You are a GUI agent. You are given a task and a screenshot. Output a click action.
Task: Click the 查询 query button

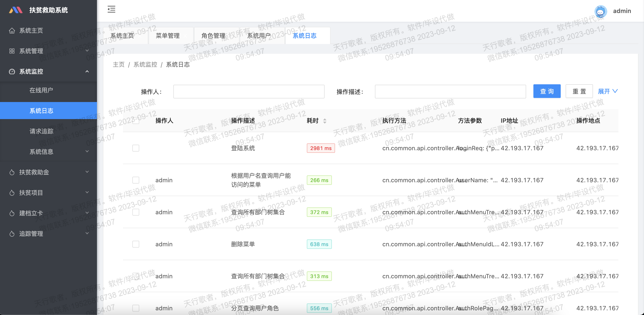(x=547, y=91)
